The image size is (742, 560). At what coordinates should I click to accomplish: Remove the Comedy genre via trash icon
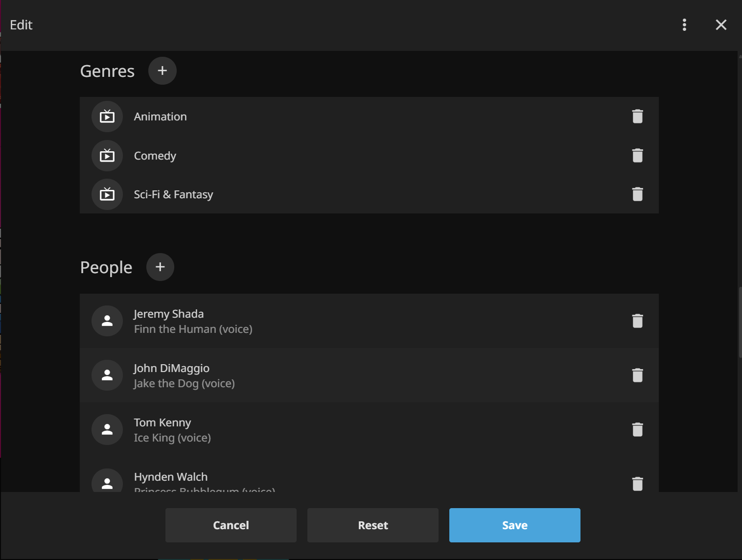[x=637, y=156]
